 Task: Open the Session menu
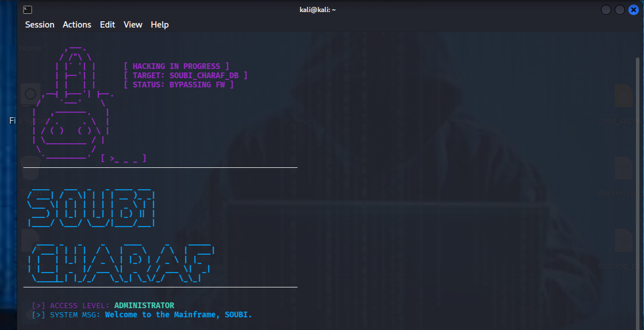click(40, 25)
